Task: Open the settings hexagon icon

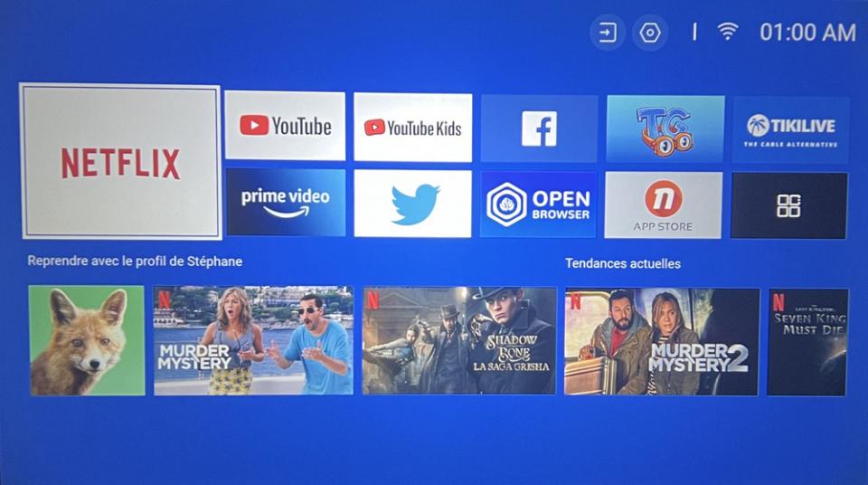Action: (x=650, y=33)
